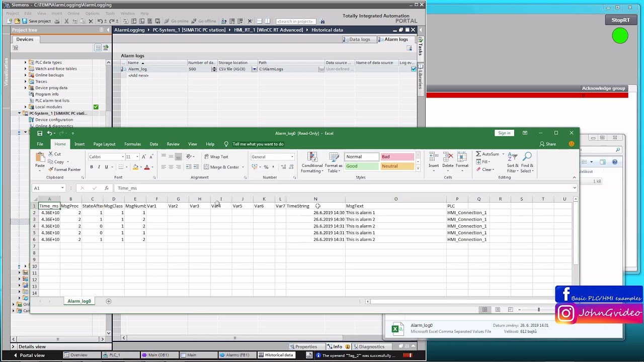Collapse the PC-System_1 tree node
The width and height of the screenshot is (644, 362).
20,113
